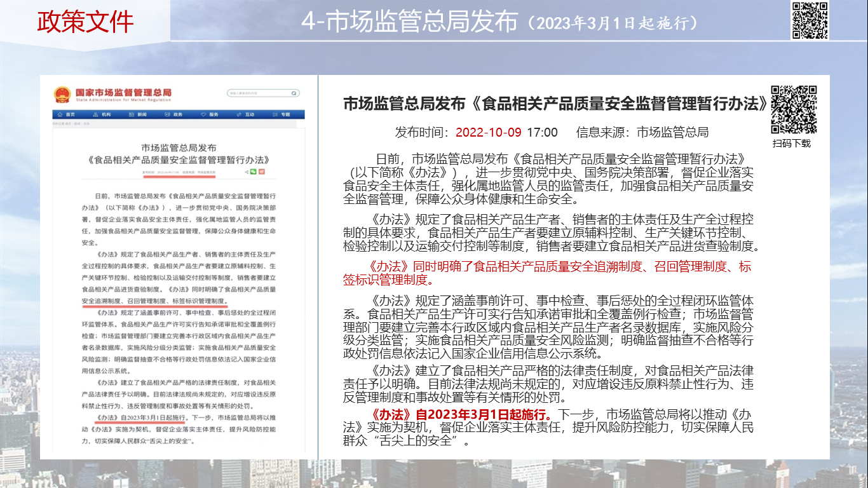Click the 政策文件 slide header label
This screenshot has width=868, height=488.
click(x=85, y=22)
